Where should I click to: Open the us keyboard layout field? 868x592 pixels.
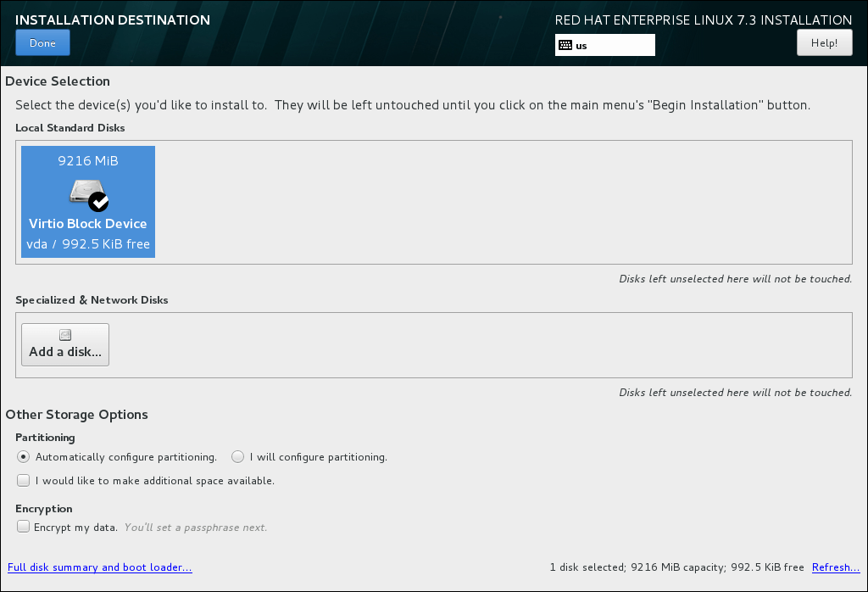(605, 46)
